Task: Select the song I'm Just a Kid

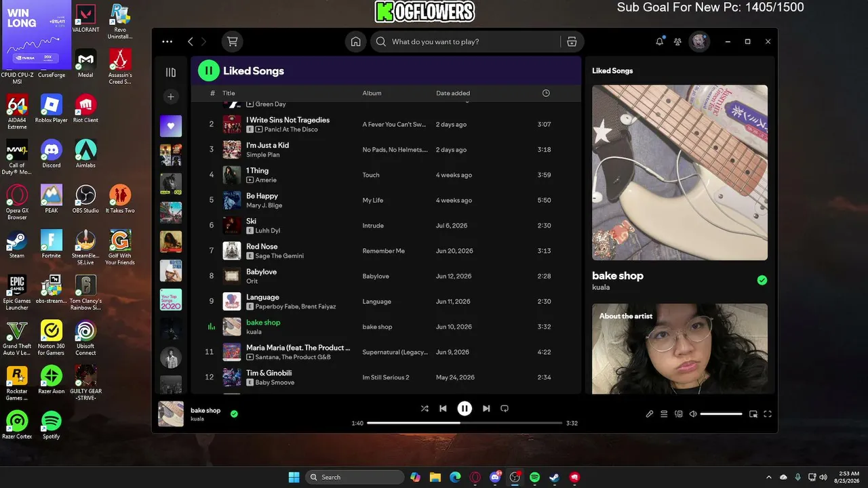Action: click(267, 145)
